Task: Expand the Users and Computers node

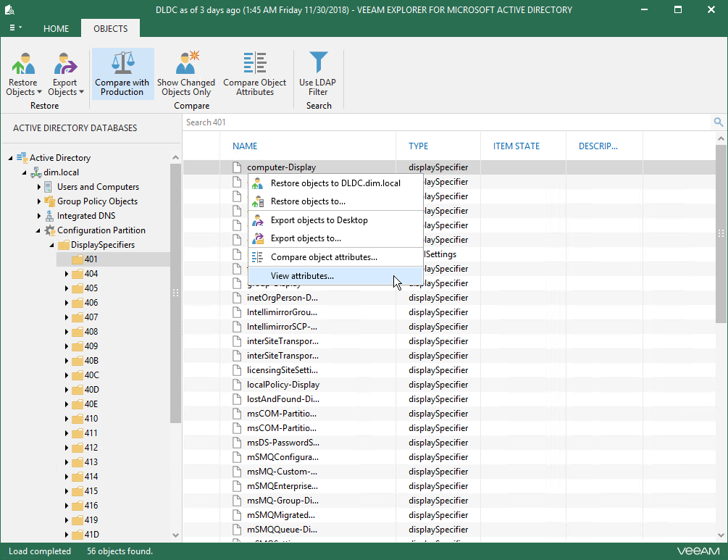Action: (39, 187)
